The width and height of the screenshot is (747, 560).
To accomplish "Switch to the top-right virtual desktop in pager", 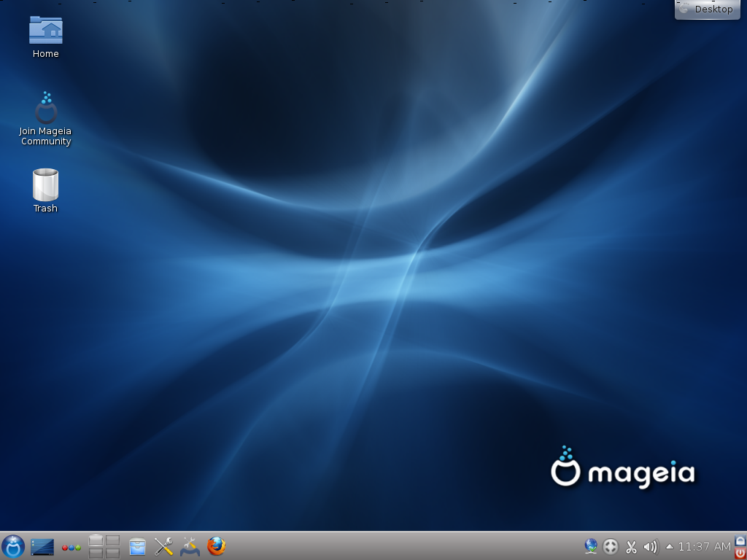I will point(112,540).
